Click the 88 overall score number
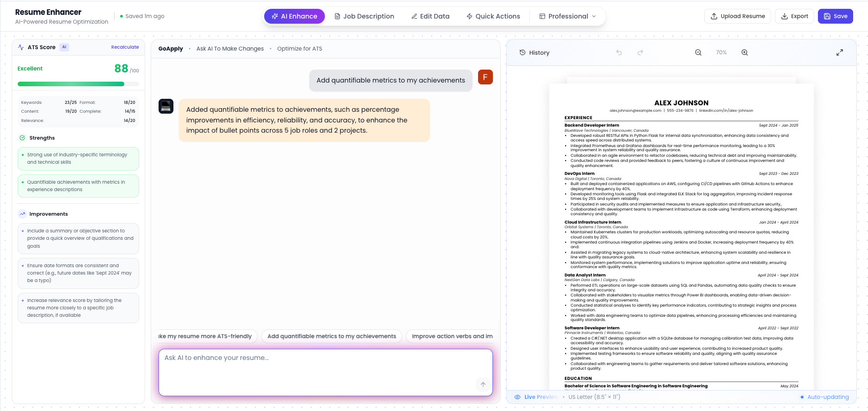 click(121, 69)
